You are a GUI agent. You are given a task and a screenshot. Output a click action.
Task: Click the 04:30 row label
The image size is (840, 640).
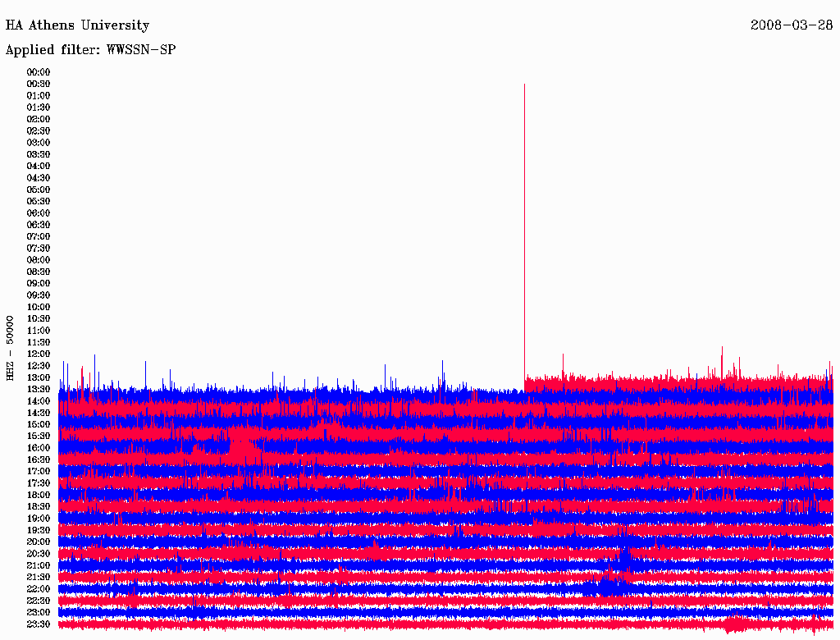39,178
